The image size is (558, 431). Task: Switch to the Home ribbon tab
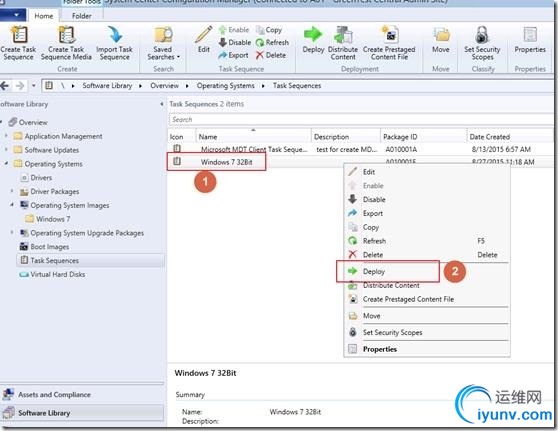(44, 16)
